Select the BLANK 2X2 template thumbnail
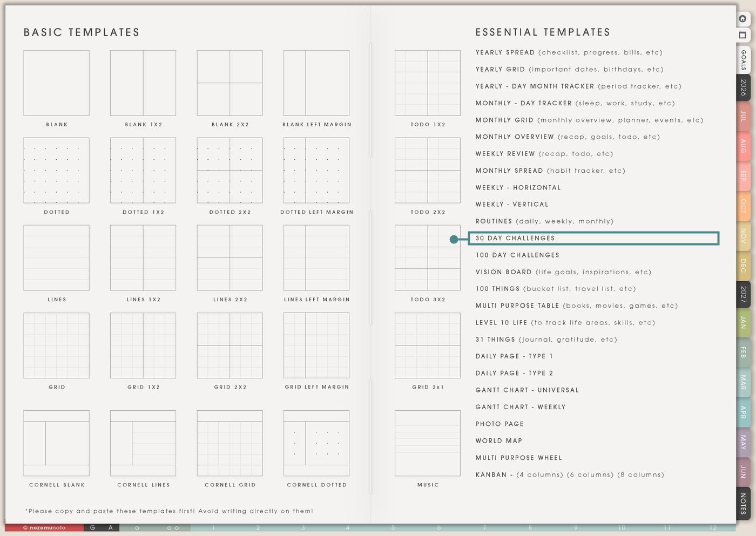Image resolution: width=756 pixels, height=536 pixels. coord(230,83)
